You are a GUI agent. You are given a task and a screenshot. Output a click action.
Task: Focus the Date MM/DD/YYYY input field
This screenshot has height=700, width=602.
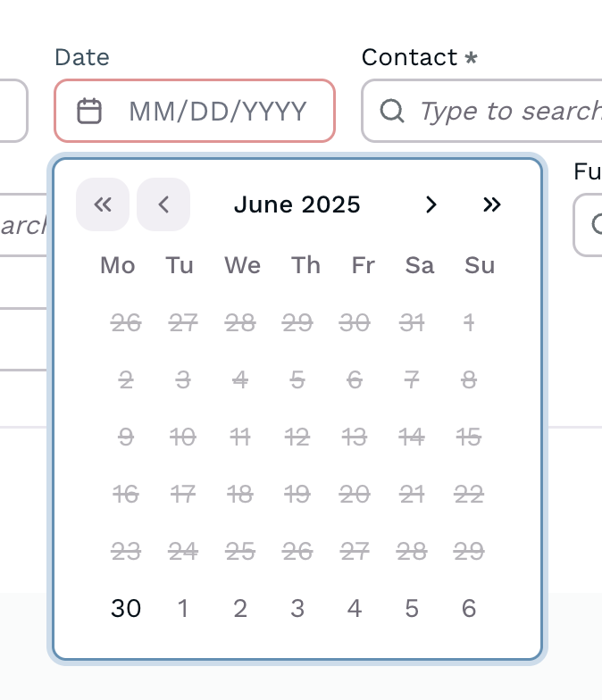pyautogui.click(x=218, y=112)
